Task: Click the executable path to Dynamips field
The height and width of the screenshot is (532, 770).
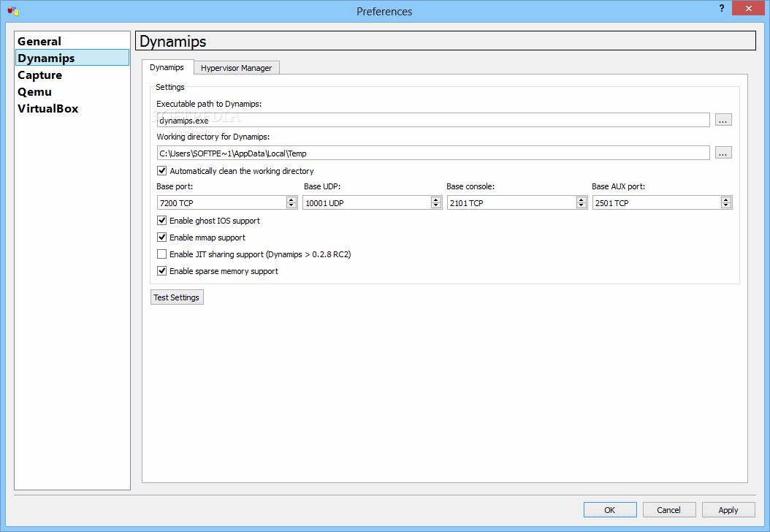Action: [433, 121]
